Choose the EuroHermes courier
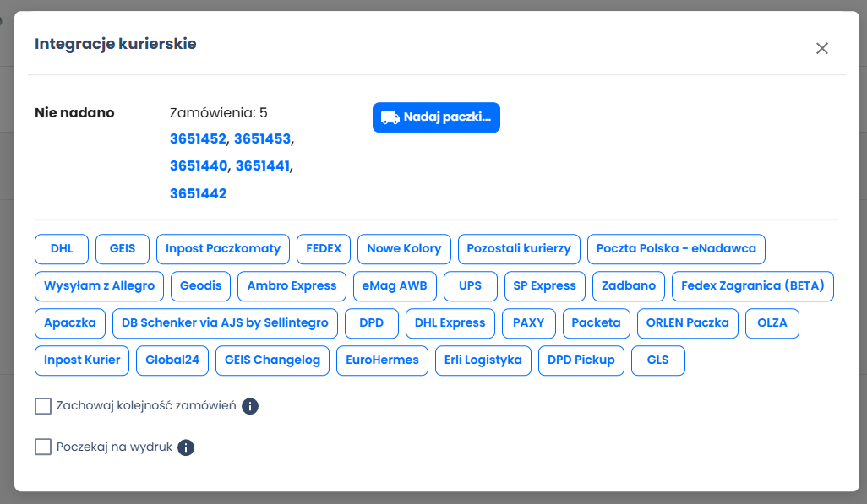The width and height of the screenshot is (867, 504). [382, 360]
